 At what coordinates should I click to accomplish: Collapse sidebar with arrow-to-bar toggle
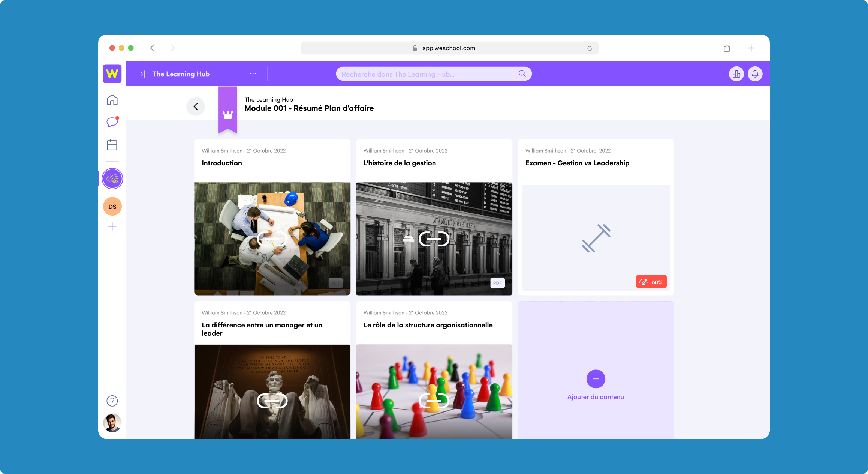coord(141,74)
